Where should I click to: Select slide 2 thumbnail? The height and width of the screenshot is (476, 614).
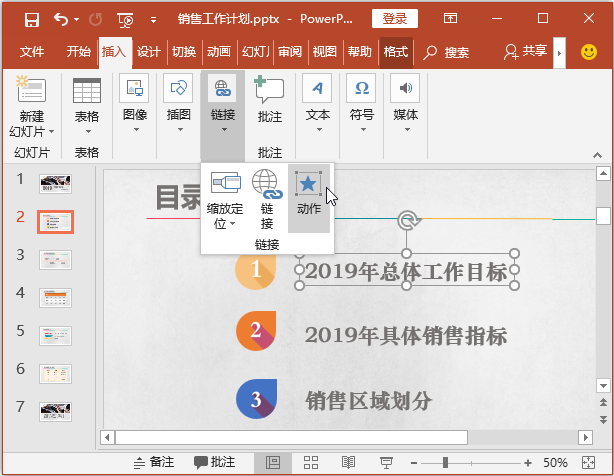click(55, 222)
